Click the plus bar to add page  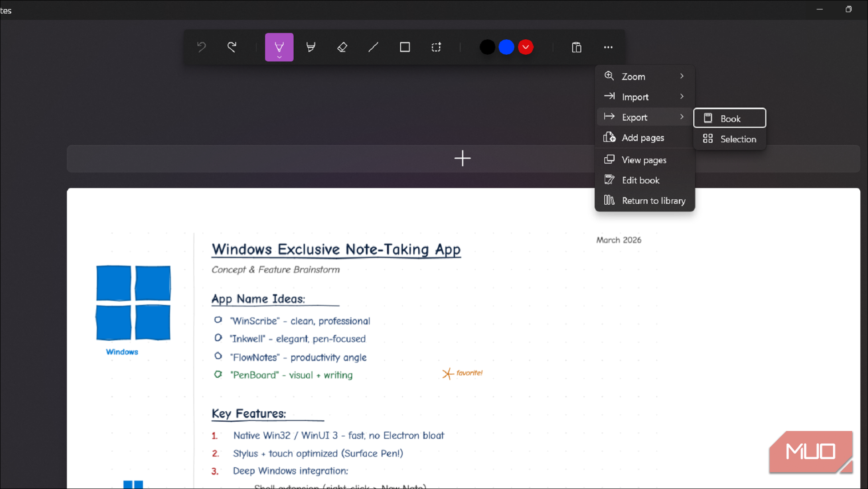tap(463, 159)
